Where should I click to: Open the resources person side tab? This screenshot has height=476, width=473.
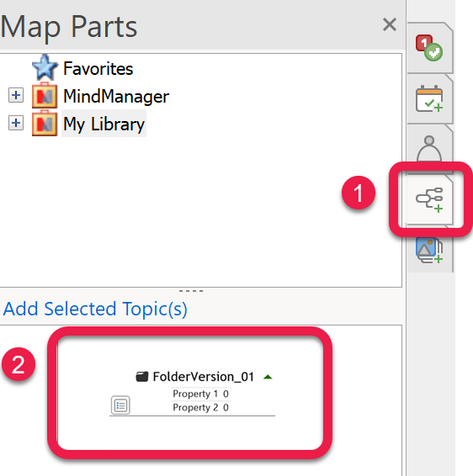(x=429, y=149)
